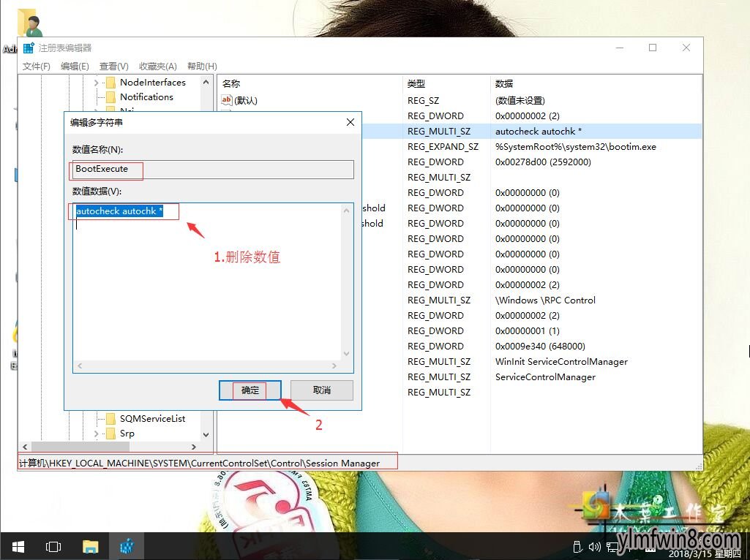Click the 取消 button
The image size is (750, 560).
322,390
